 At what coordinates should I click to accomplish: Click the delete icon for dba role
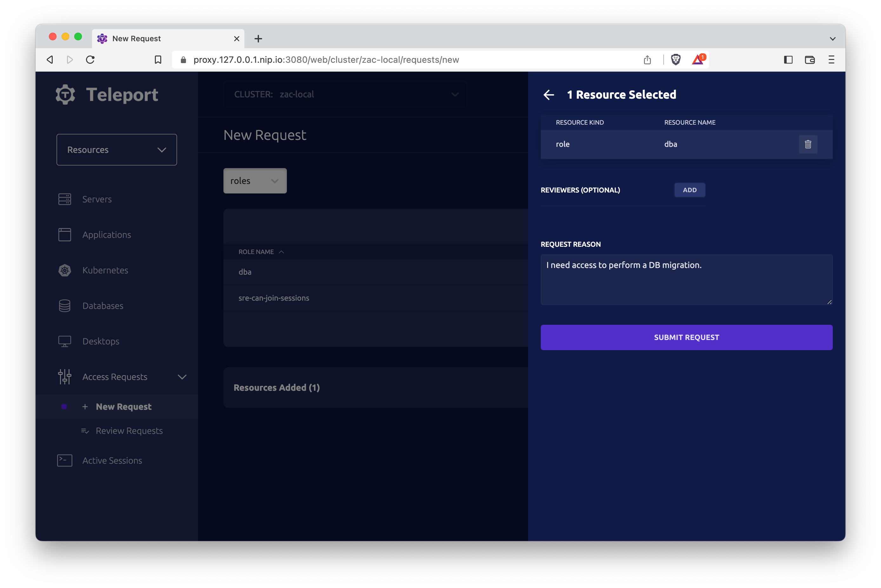tap(808, 144)
